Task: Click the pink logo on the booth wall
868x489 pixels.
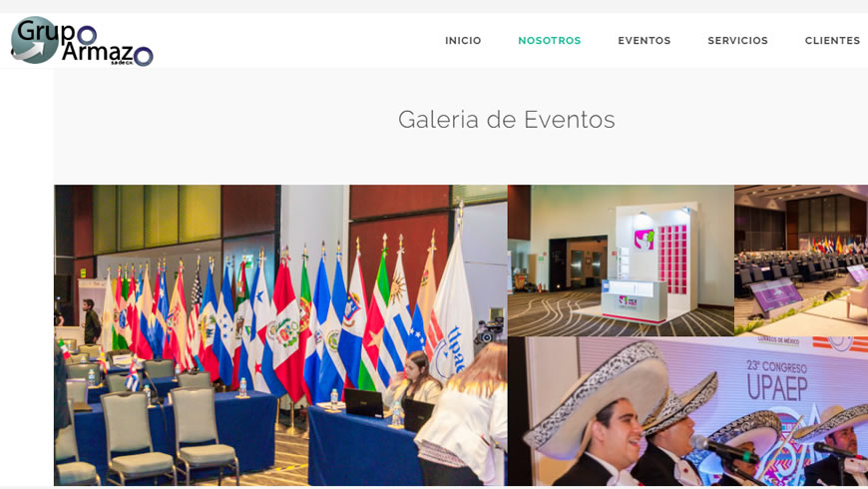Action: coord(644,240)
